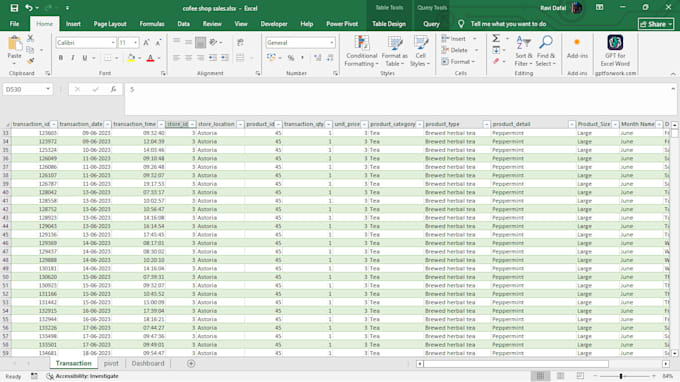Toggle Center horizontal alignment

tap(188, 58)
